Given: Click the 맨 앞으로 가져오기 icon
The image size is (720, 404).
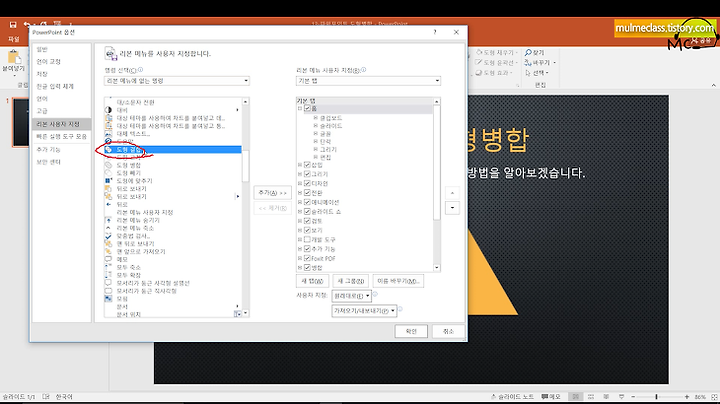Looking at the screenshot, I should click(x=108, y=252).
